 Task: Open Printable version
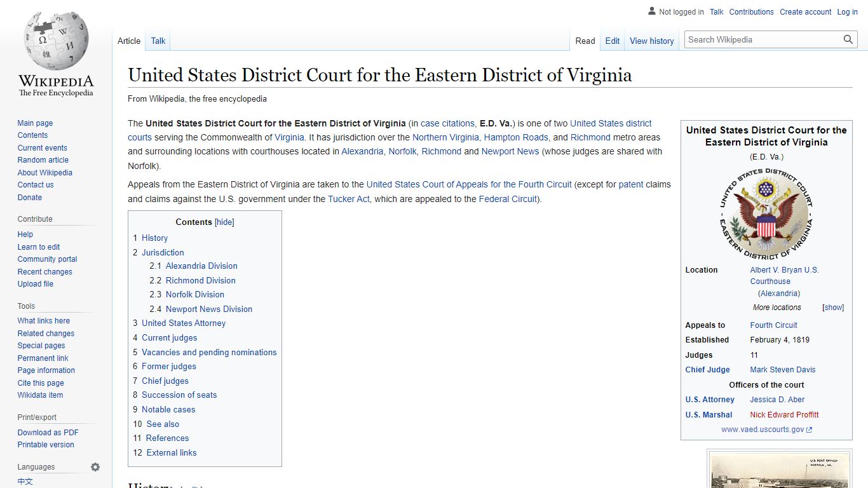[x=46, y=445]
